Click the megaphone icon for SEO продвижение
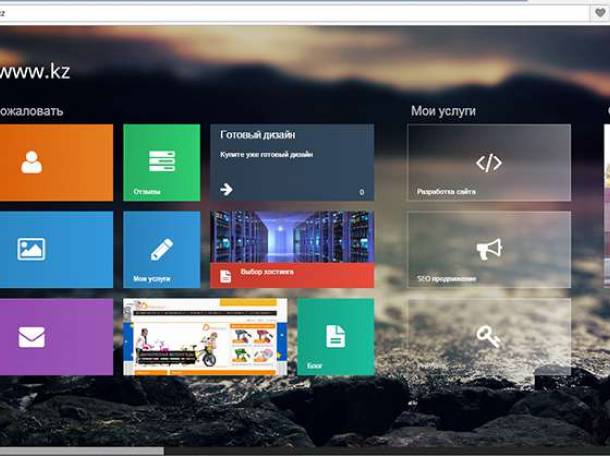 pos(488,249)
